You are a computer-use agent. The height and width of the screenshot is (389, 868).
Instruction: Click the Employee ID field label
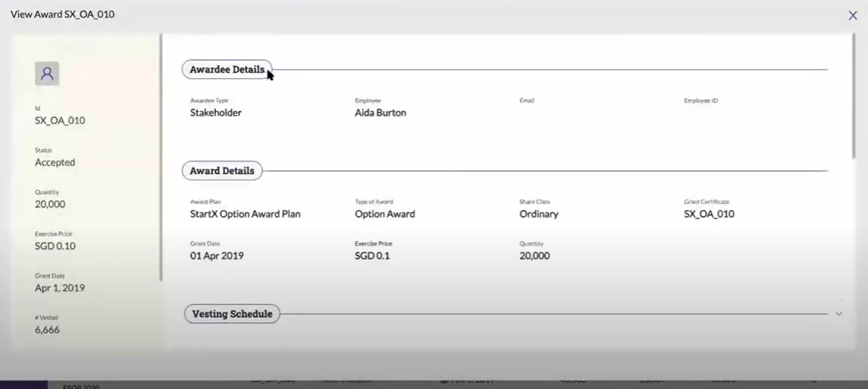coord(700,101)
